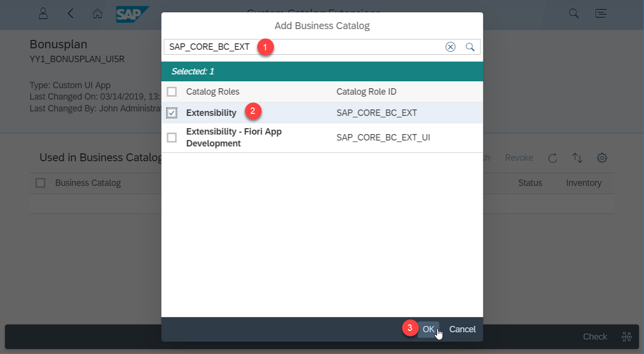Screen dimensions: 644x354
Task: Click the Selected: 1 info bar
Action: 322,71
